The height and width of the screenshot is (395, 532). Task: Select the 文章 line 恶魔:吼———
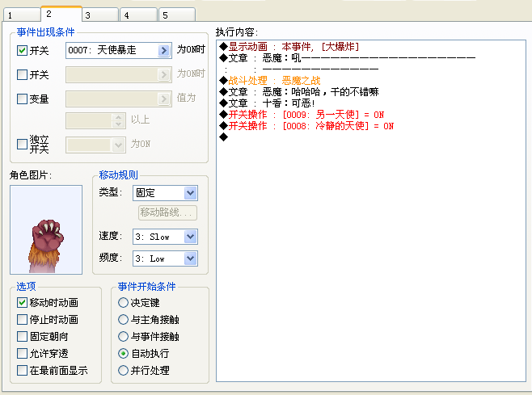(347, 58)
